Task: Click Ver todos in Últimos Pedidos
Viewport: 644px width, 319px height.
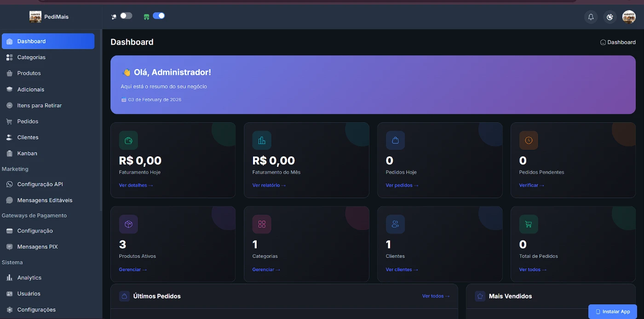Action: 436,296
